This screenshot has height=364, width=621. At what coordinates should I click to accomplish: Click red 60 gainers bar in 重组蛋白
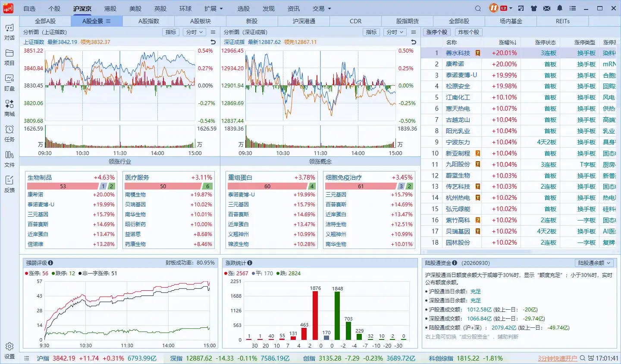[267, 186]
